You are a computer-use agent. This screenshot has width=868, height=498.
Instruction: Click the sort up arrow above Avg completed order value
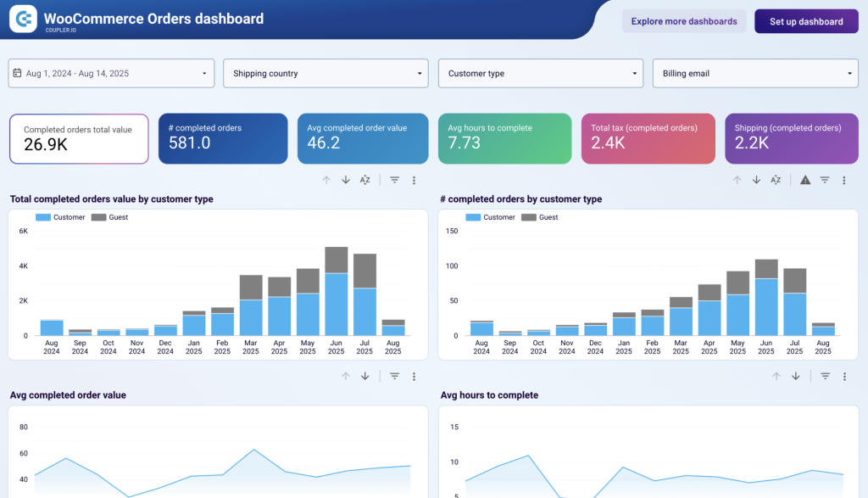click(347, 376)
